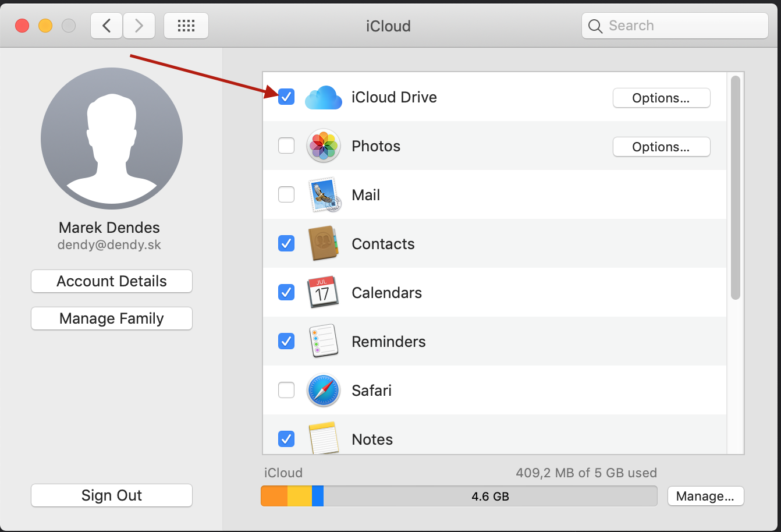781x532 pixels.
Task: Click the Contacts label
Action: [x=383, y=244]
